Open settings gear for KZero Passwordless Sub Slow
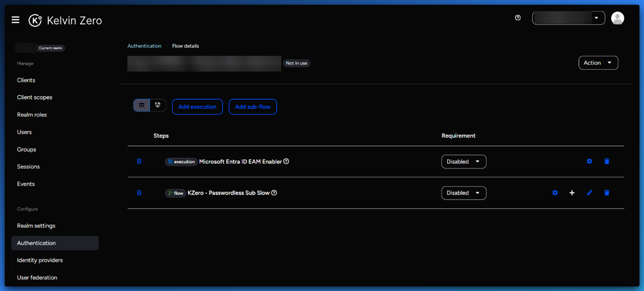This screenshot has height=291, width=644. (x=555, y=193)
